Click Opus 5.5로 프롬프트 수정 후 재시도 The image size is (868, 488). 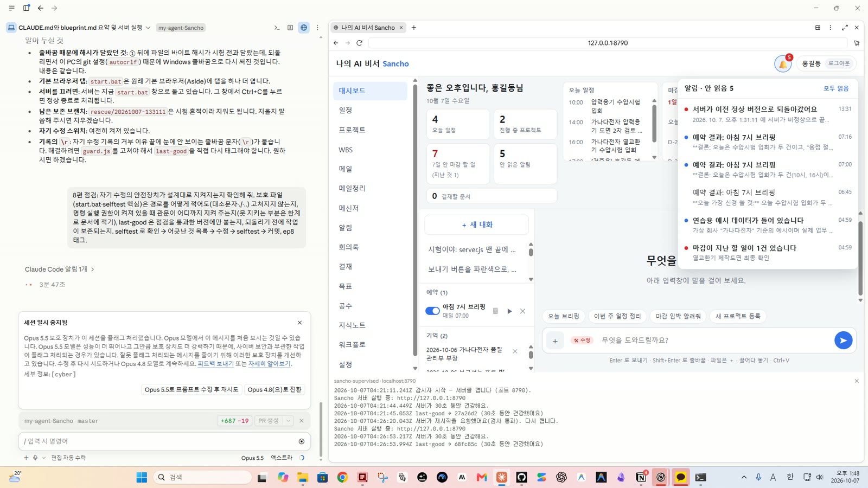coord(192,390)
